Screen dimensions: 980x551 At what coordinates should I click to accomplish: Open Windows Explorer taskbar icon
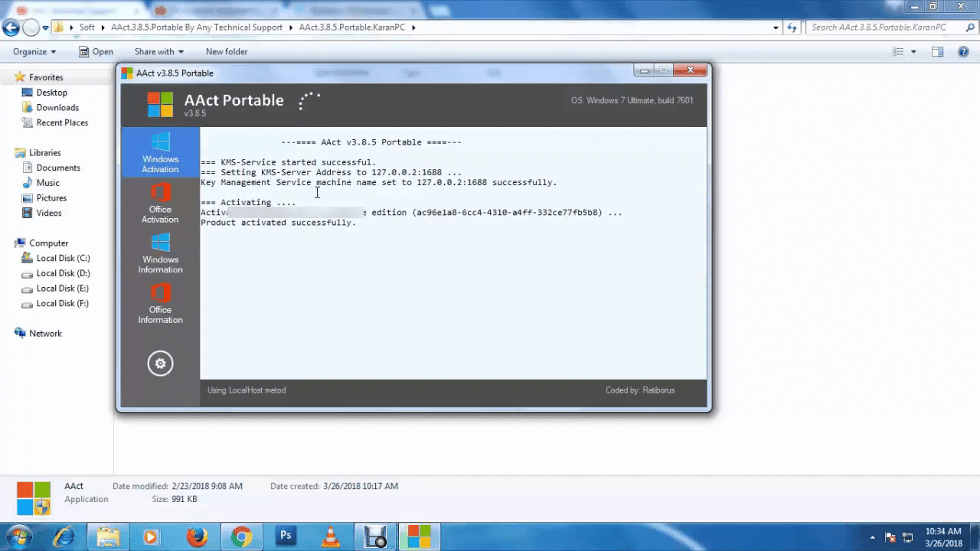[x=108, y=537]
